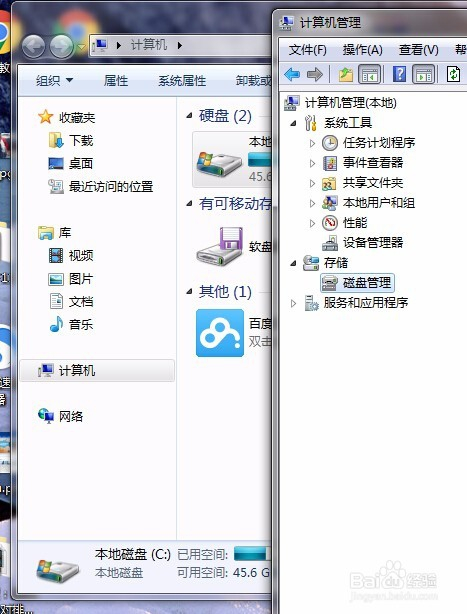Viewport: 467px width, 614px height.
Task: Collapse the 硬盘 (2) group header
Action: (189, 116)
